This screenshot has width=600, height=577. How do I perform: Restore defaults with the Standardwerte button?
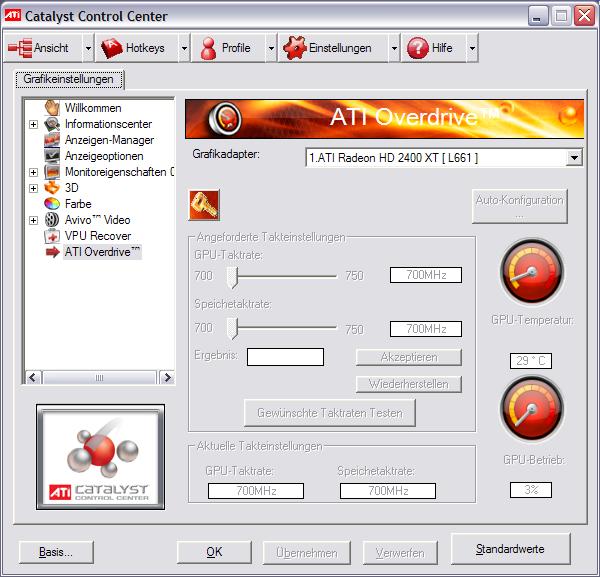pyautogui.click(x=510, y=549)
